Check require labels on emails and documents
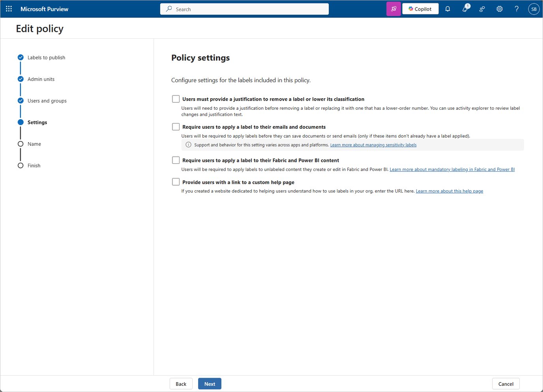This screenshot has height=392, width=543. tap(176, 126)
